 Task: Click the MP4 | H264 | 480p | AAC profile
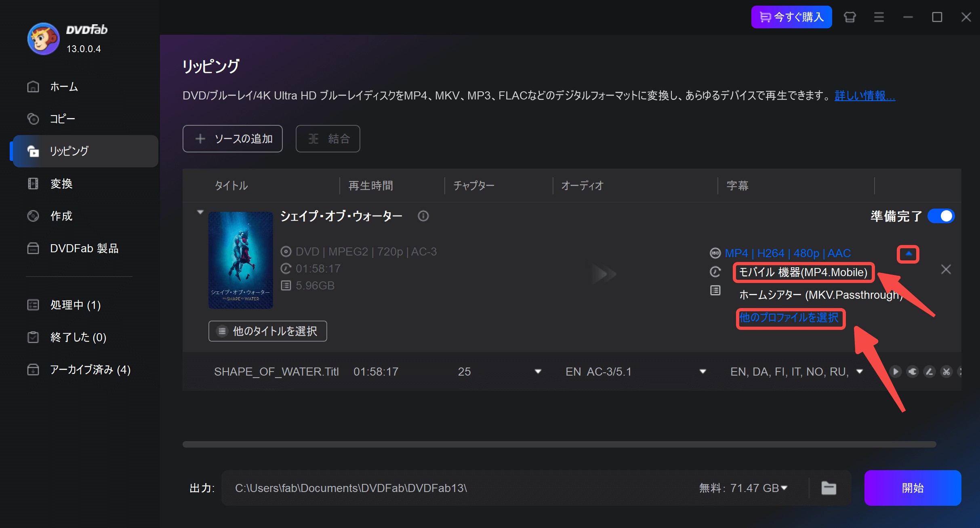click(x=788, y=253)
